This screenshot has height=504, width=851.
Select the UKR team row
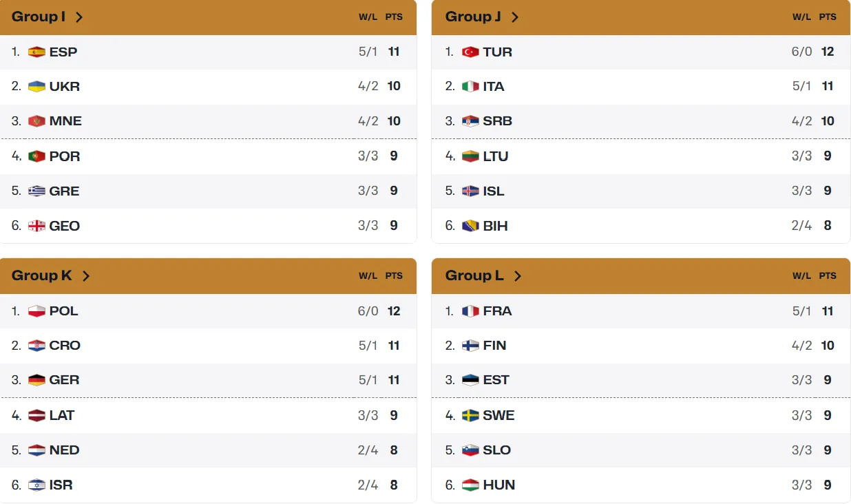[x=208, y=87]
